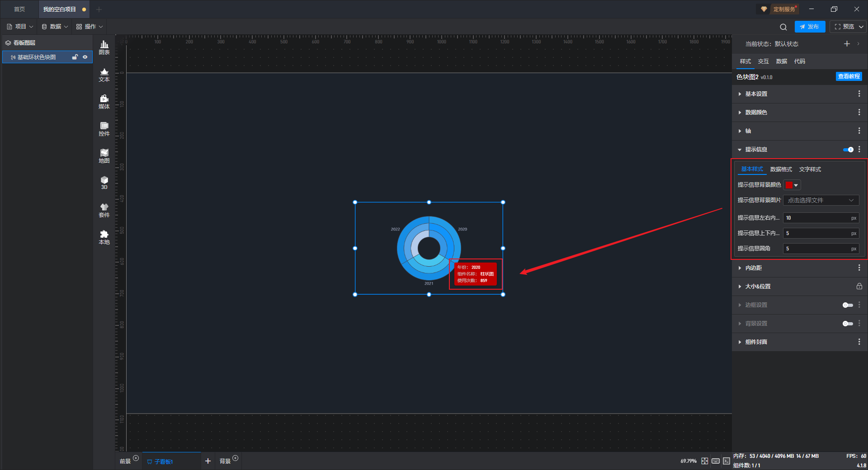Screen dimensions: 868x470
Task: Open 轴 section more options menu
Action: 859,131
